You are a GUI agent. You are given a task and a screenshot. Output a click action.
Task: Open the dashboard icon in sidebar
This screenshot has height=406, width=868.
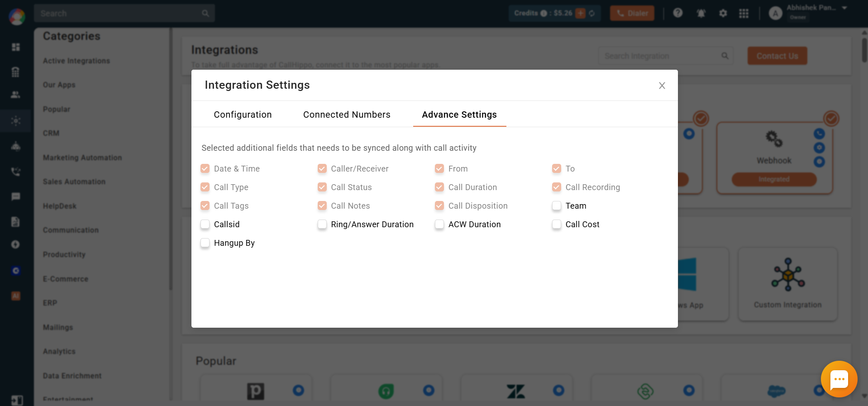[x=16, y=47]
